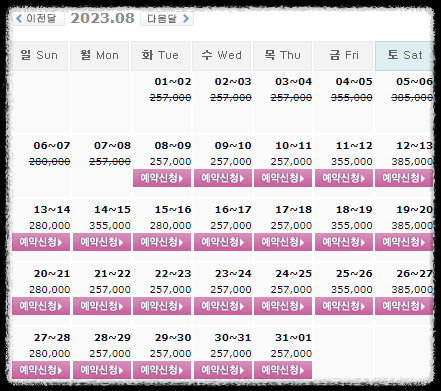Click 예약신청 for 09~10
This screenshot has width=441, height=391.
[x=223, y=178]
